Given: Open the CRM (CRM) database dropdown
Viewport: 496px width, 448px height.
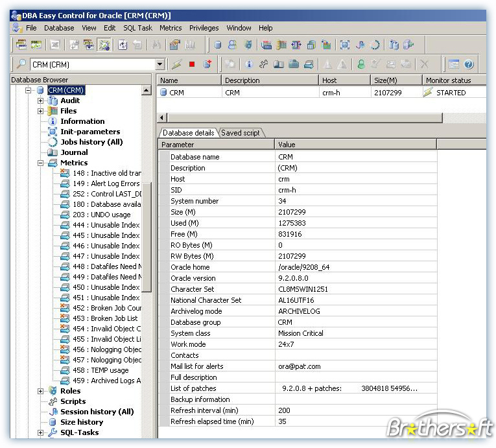Looking at the screenshot, I should tap(160, 65).
